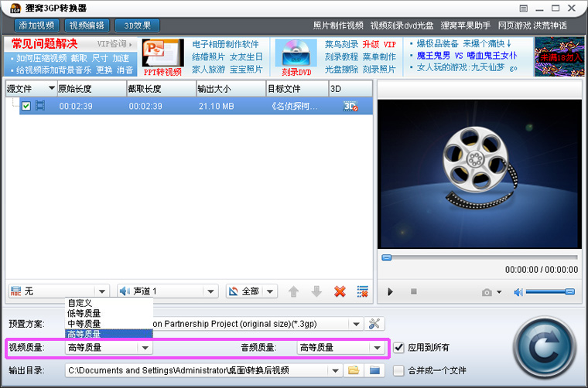Expand the 声道 1 audio track dropdown
This screenshot has width=588, height=388.
pyautogui.click(x=210, y=291)
